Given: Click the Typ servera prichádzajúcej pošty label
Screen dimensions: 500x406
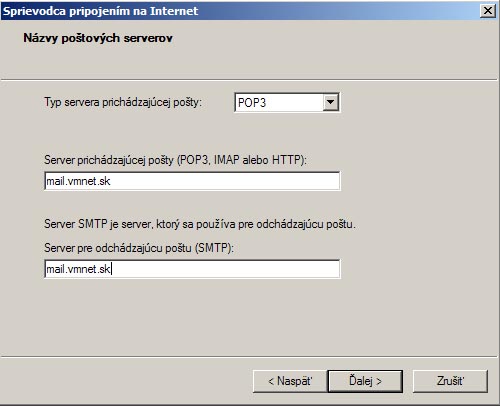Looking at the screenshot, I should [123, 102].
